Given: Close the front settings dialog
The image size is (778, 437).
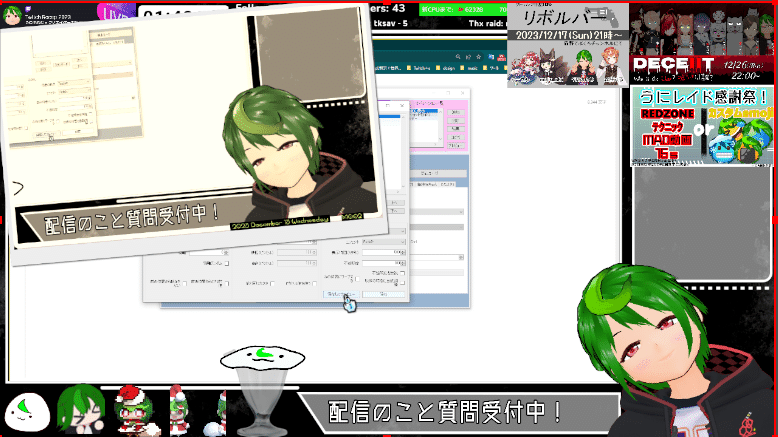Looking at the screenshot, I should [402, 105].
